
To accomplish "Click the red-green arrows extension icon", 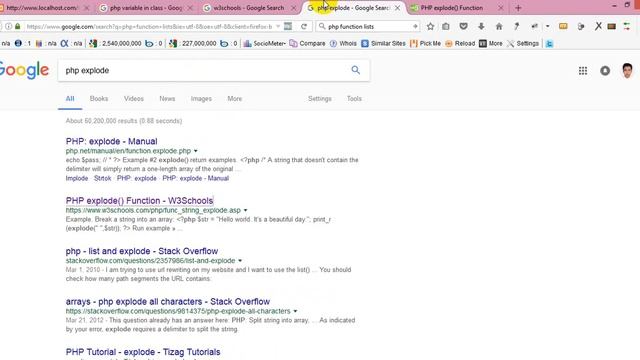I will click(627, 27).
